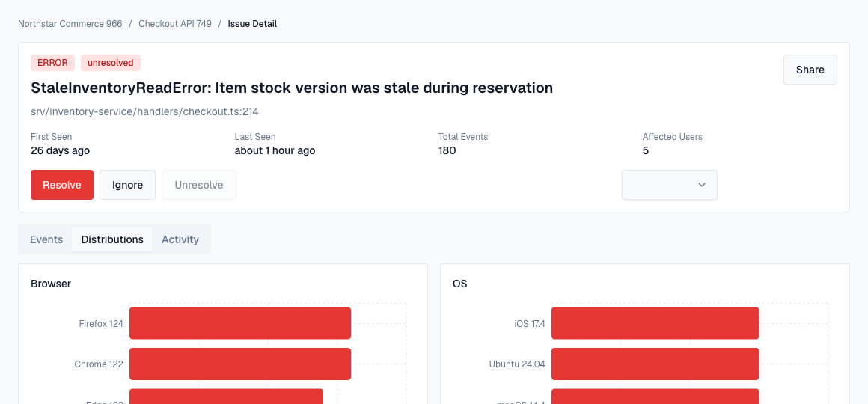868x404 pixels.
Task: Click the Ubuntu 24.04 axis label
Action: [517, 364]
